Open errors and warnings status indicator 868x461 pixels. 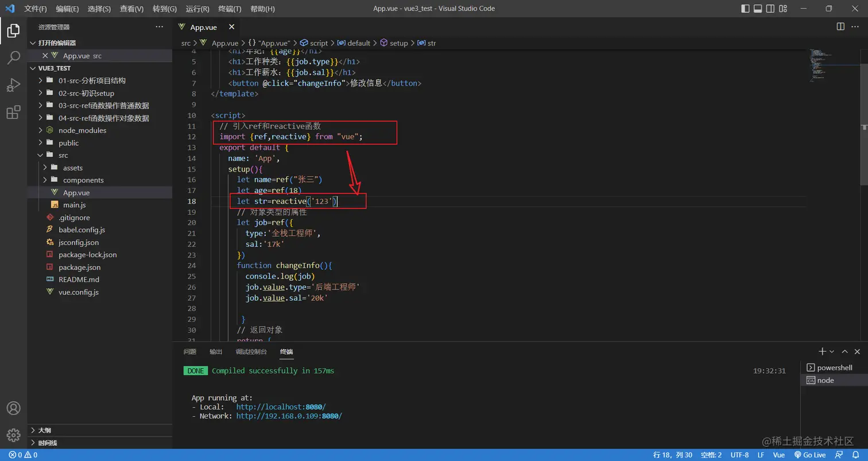tap(23, 455)
